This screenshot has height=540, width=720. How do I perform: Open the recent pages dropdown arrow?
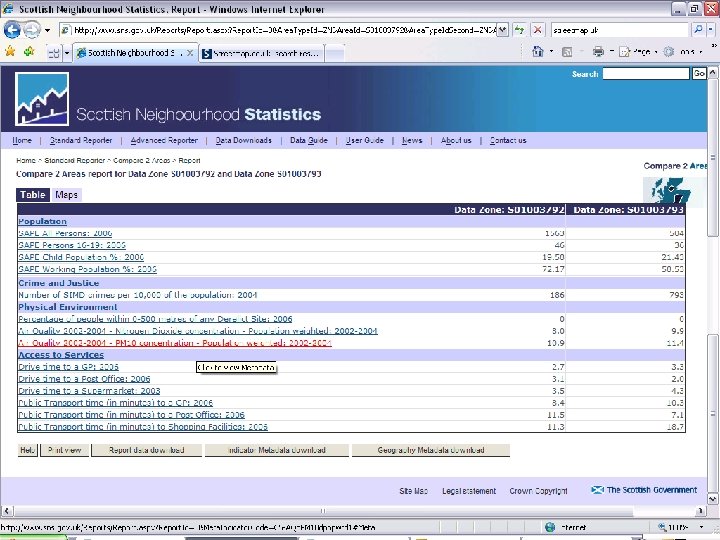click(x=47, y=31)
